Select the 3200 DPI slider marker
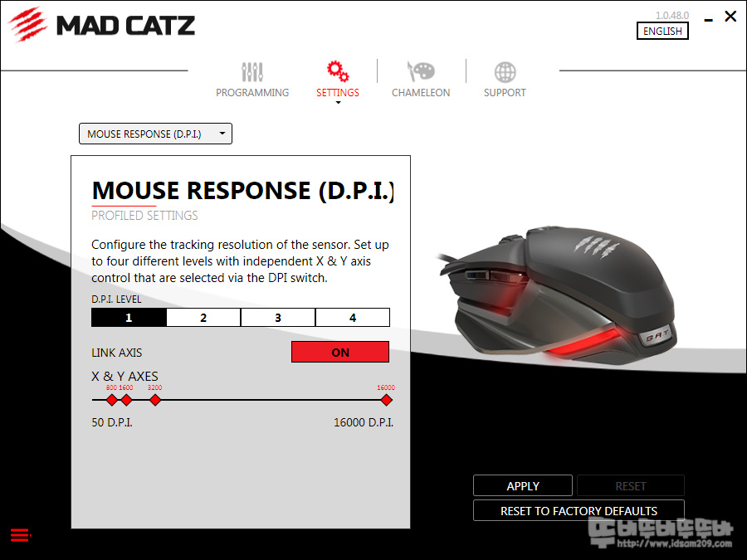 [x=155, y=401]
